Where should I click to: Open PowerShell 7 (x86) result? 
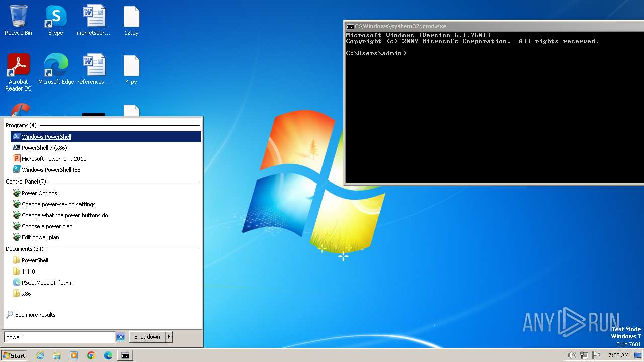106,148
